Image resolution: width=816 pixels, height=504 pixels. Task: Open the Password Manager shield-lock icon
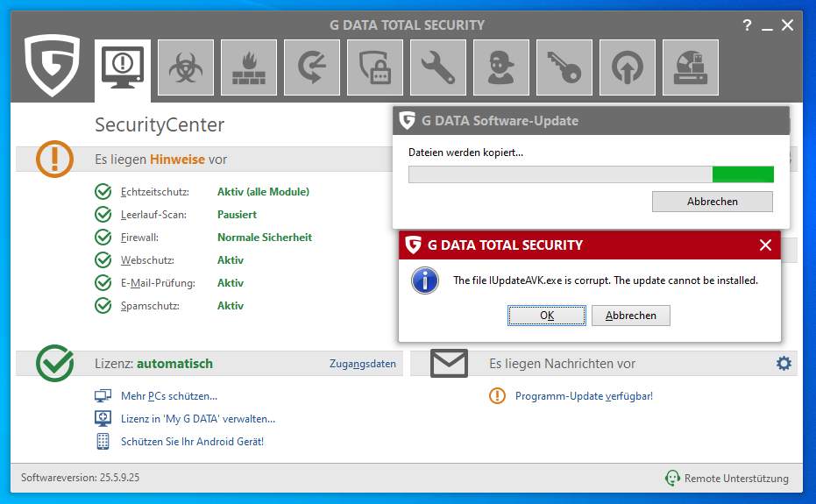pos(375,67)
